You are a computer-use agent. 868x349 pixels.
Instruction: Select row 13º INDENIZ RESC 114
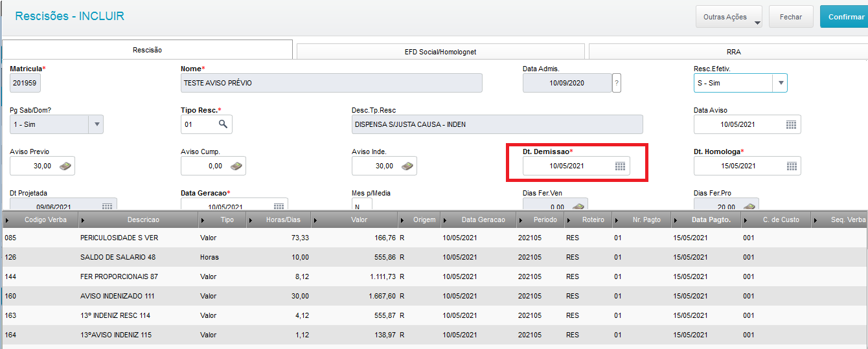pos(434,315)
